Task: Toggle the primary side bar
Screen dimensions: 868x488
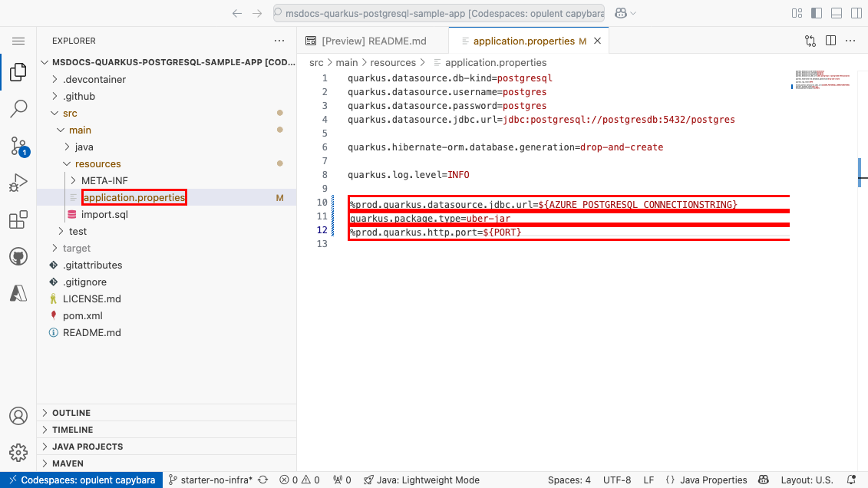Action: coord(817,13)
